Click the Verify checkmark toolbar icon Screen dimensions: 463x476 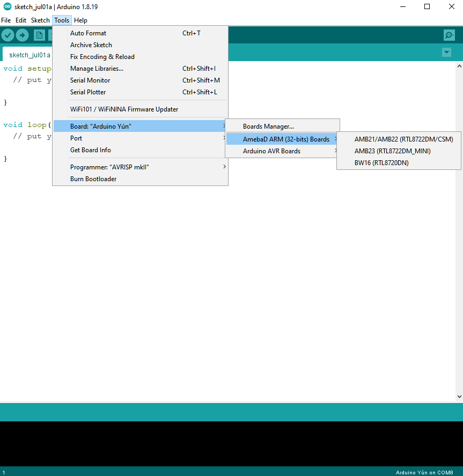[x=8, y=35]
